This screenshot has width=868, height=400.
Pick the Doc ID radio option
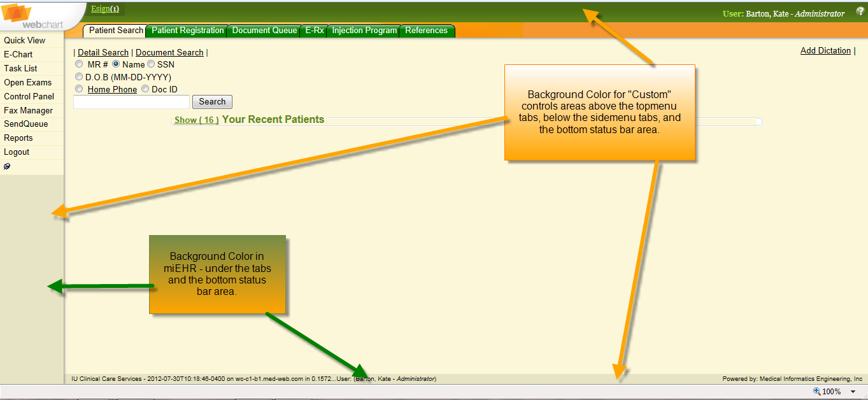[145, 90]
